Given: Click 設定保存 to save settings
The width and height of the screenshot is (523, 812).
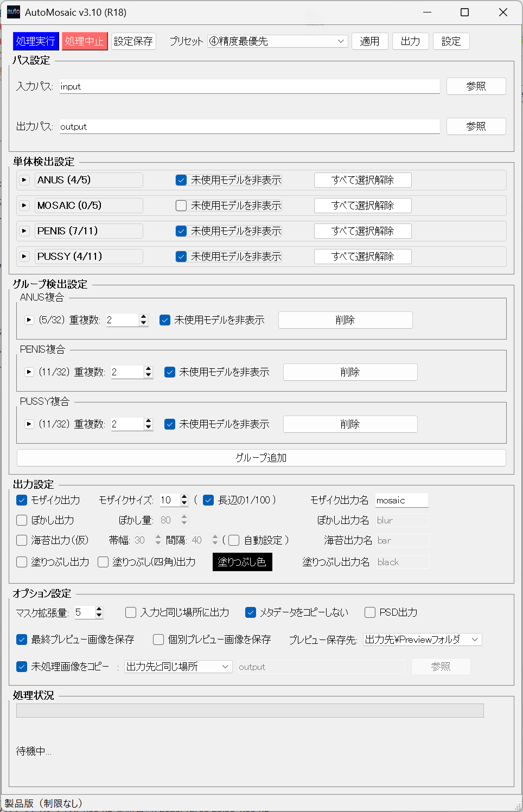Looking at the screenshot, I should click(x=133, y=41).
